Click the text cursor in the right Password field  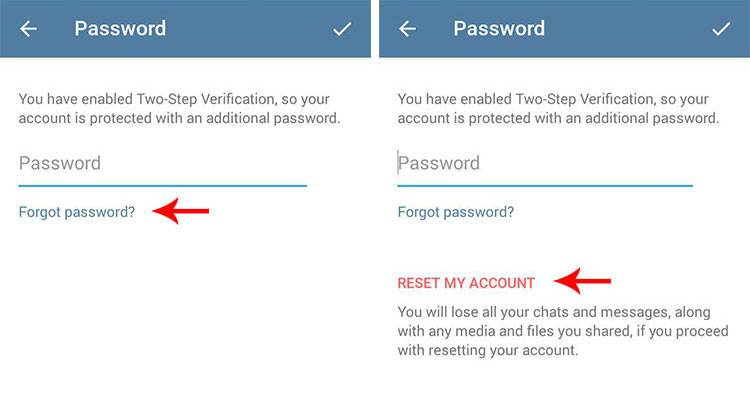click(398, 162)
